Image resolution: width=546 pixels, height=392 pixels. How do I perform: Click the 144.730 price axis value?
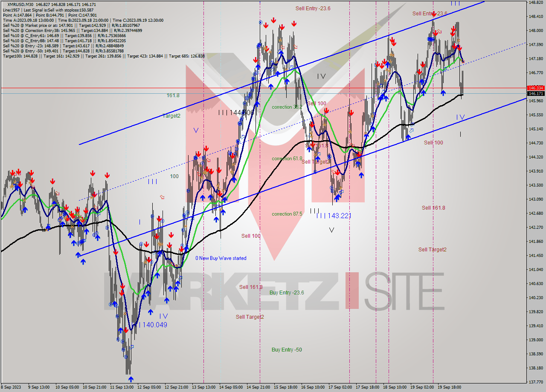tap(536, 143)
